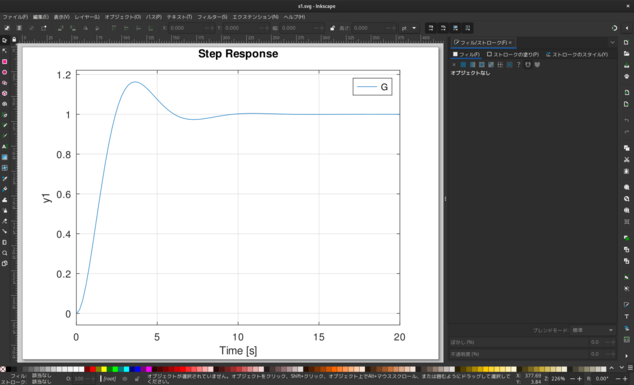634x385 pixels.
Task: Expand the snap options arrow
Action: 626,28
